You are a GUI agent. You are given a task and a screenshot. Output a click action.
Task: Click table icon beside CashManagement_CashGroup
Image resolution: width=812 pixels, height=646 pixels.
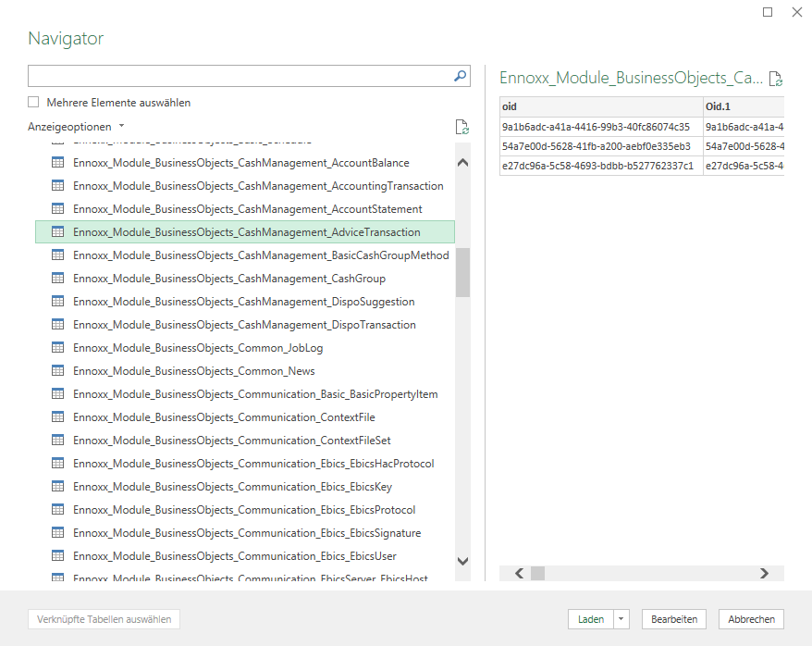(57, 279)
